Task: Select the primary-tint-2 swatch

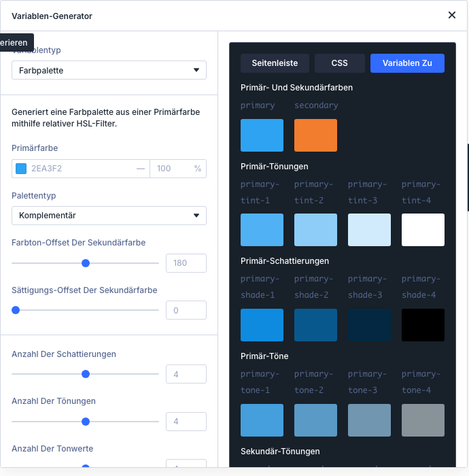Action: (x=315, y=230)
